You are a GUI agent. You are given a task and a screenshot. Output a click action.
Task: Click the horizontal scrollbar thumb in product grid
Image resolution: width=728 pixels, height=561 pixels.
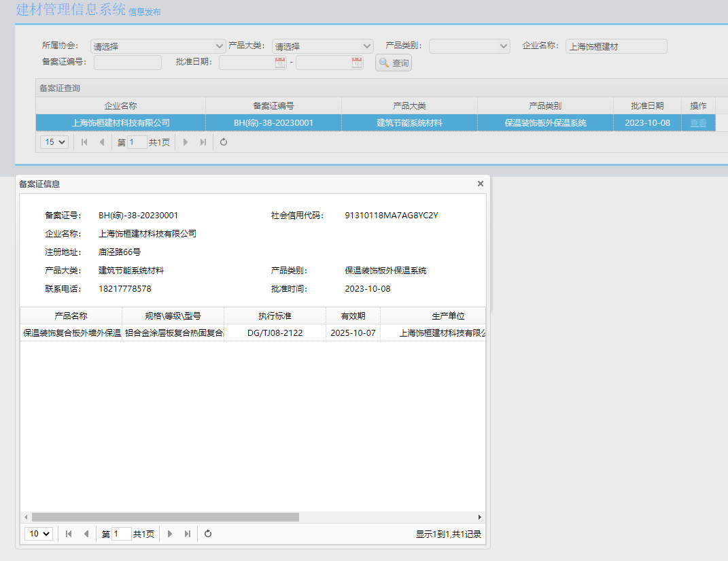(165, 517)
